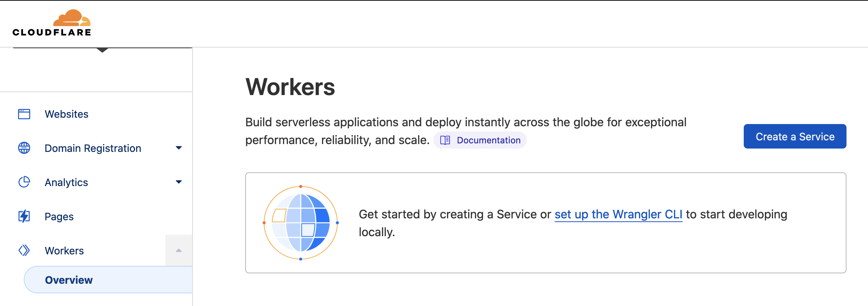Follow the set up the Wrangler CLI link
This screenshot has width=868, height=306.
point(618,214)
